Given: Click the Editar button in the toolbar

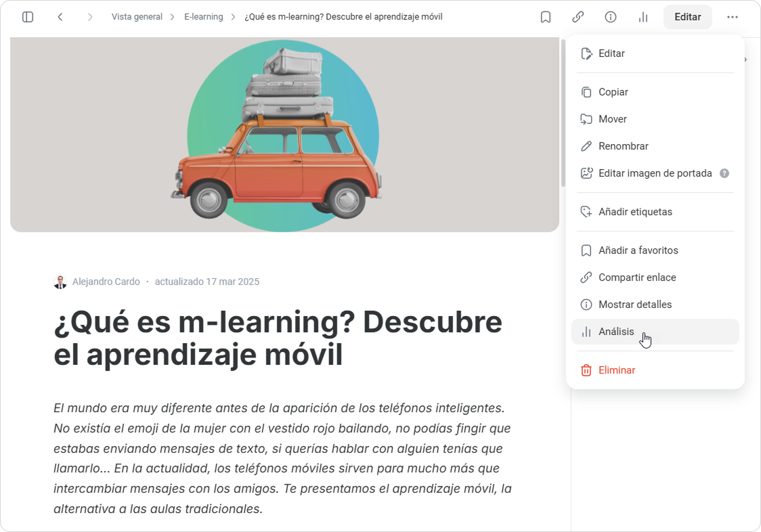Looking at the screenshot, I should pos(687,17).
